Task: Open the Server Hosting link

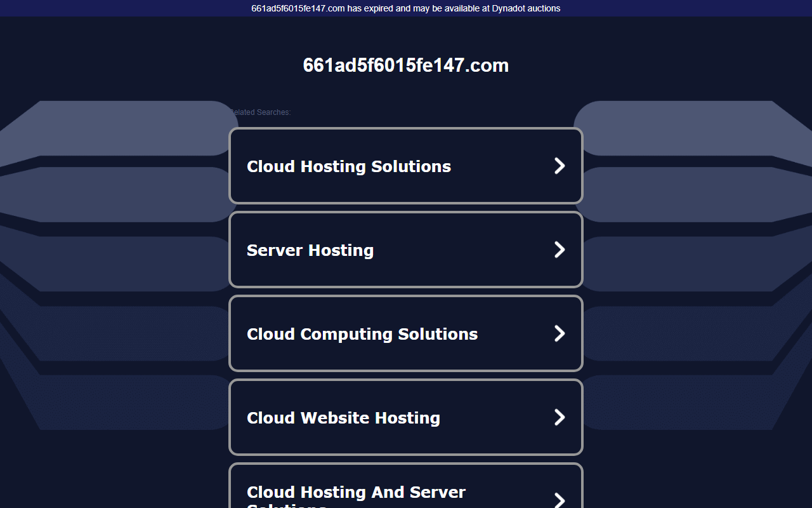Action: pos(405,250)
